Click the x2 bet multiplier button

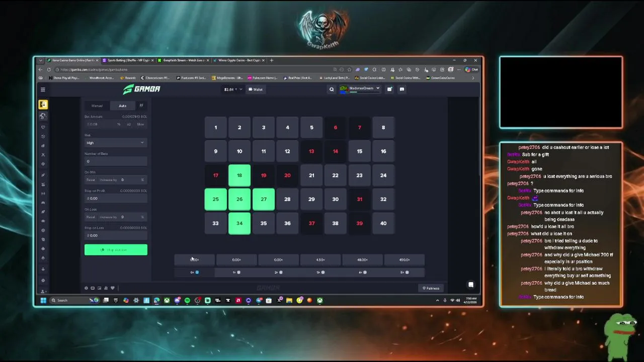pos(129,124)
